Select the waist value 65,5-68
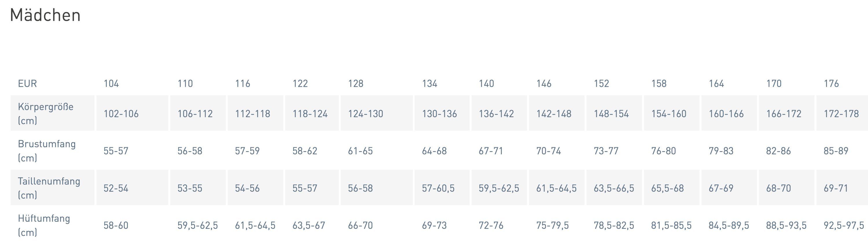This screenshot has width=868, height=246. tap(667, 188)
